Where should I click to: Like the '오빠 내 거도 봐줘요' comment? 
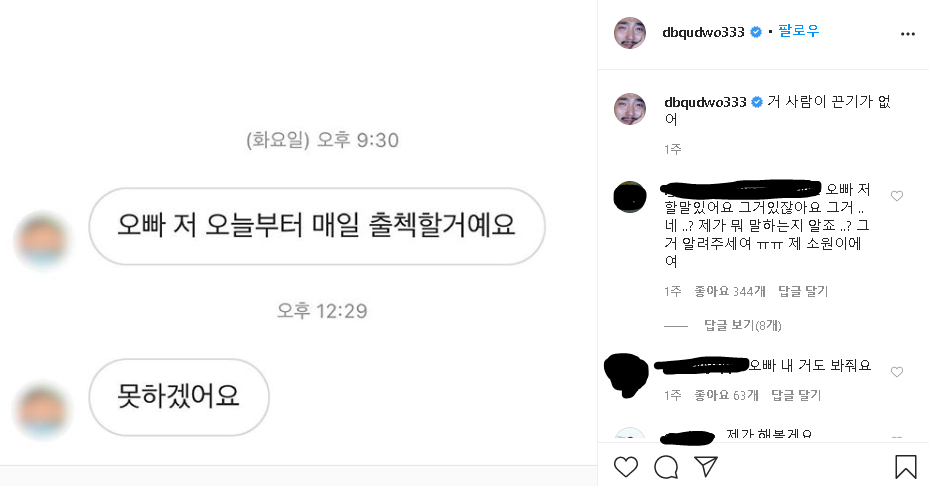click(897, 372)
